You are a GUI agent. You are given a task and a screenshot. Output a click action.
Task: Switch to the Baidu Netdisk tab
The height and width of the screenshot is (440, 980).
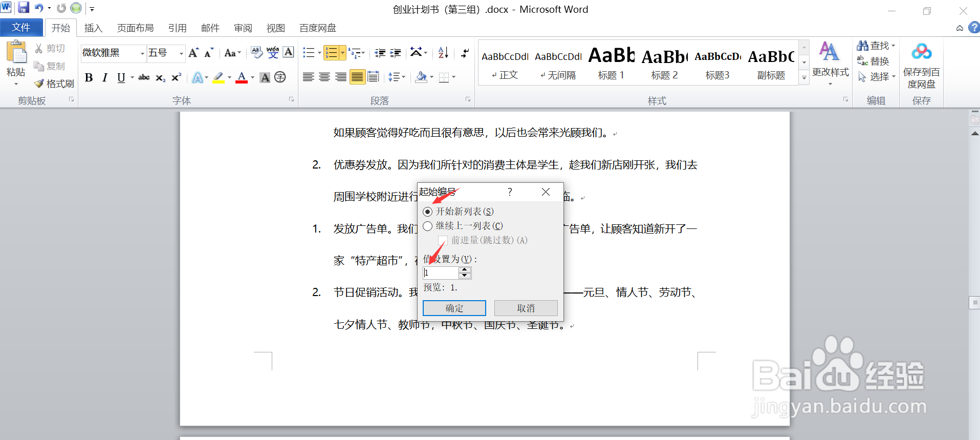coord(318,28)
